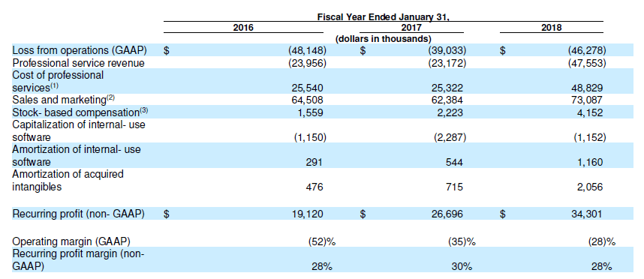The width and height of the screenshot is (644, 279).
Task: Select the 'Operating margin (GAAP)' label
Action: (71, 241)
